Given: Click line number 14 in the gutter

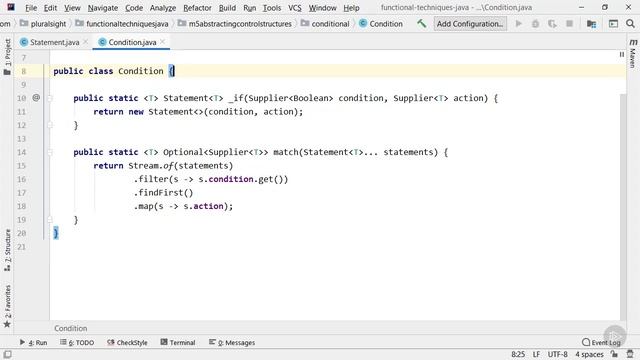Looking at the screenshot, I should [x=22, y=152].
